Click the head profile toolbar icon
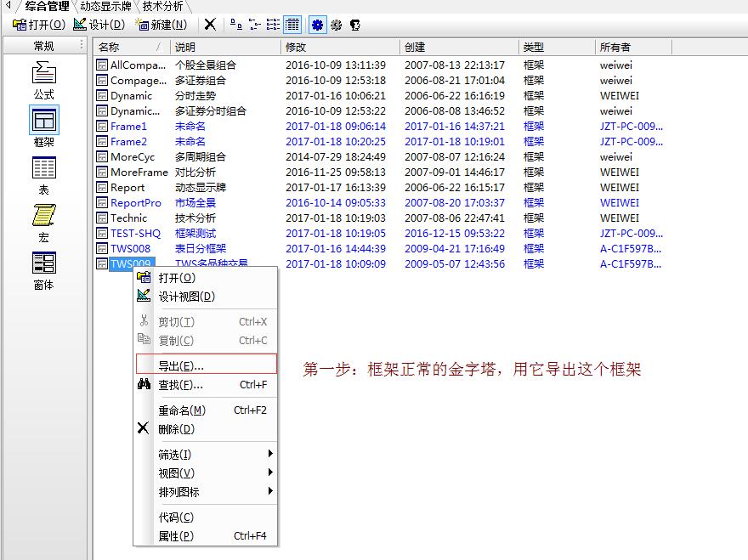 tap(355, 25)
